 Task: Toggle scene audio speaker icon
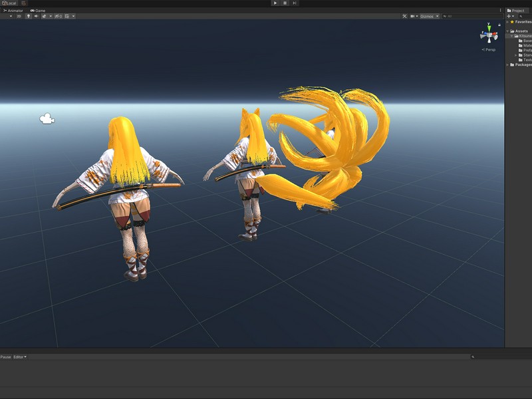coord(37,16)
